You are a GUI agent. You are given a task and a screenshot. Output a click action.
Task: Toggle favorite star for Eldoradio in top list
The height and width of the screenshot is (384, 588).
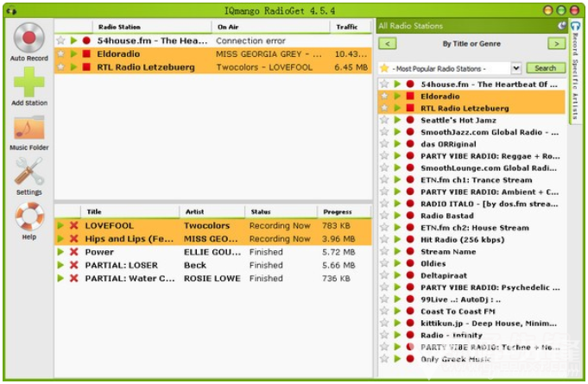pyautogui.click(x=60, y=54)
